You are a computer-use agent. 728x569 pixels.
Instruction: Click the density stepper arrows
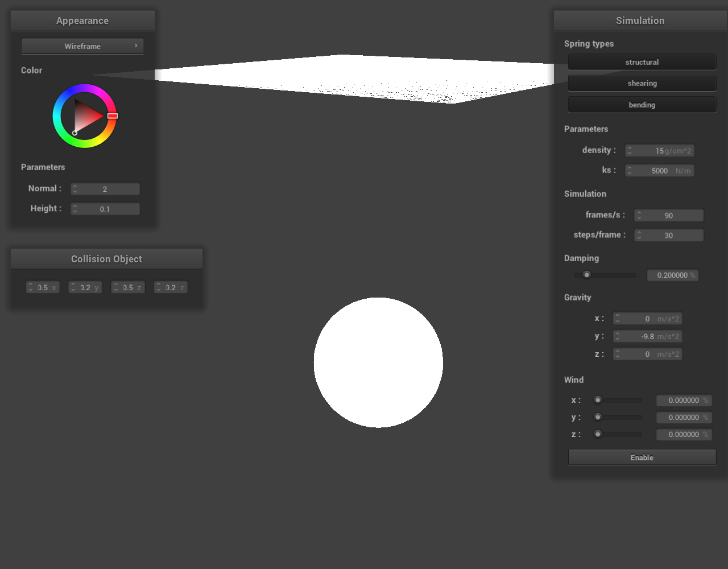click(630, 151)
